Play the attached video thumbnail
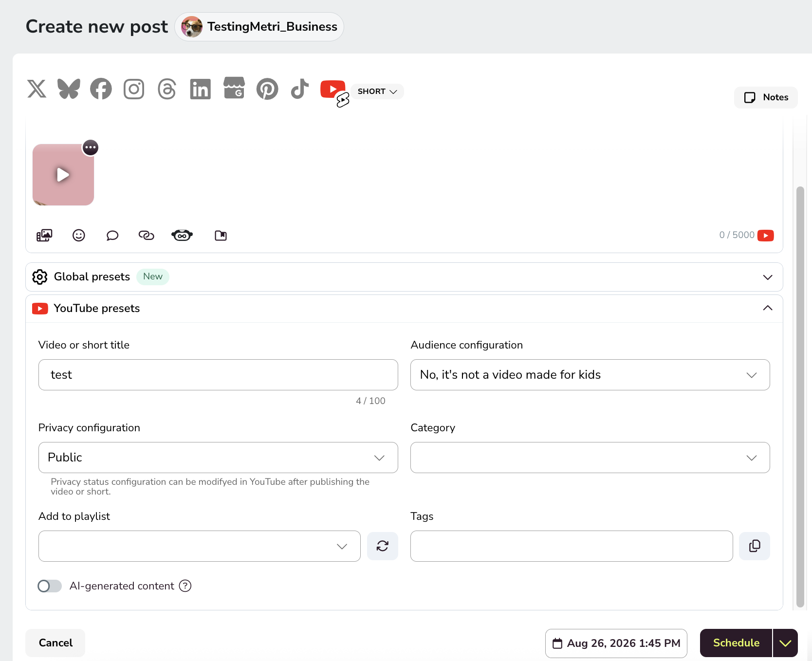The image size is (812, 661). click(x=63, y=175)
